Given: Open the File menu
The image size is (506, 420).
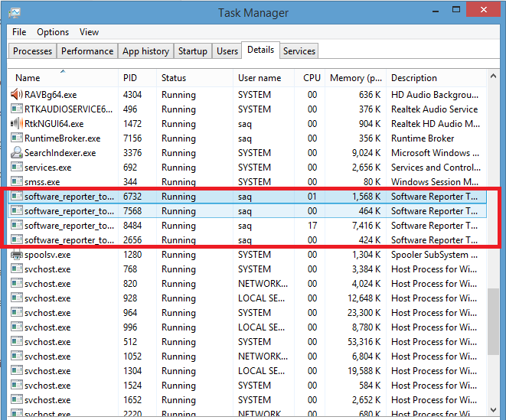Looking at the screenshot, I should pos(19,32).
